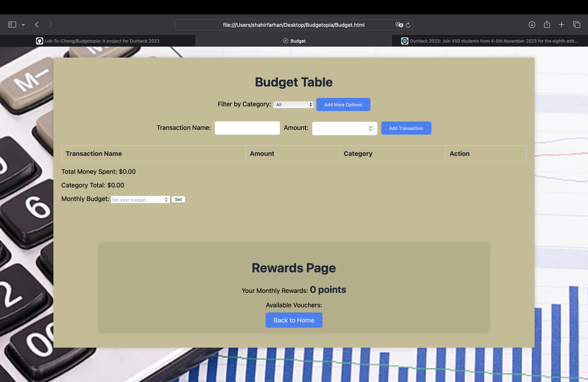Image resolution: width=588 pixels, height=382 pixels.
Task: Click the Back to Home button
Action: 294,320
